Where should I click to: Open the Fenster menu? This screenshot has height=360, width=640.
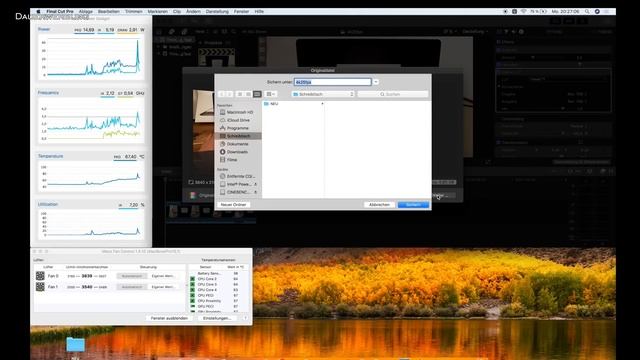(x=241, y=11)
